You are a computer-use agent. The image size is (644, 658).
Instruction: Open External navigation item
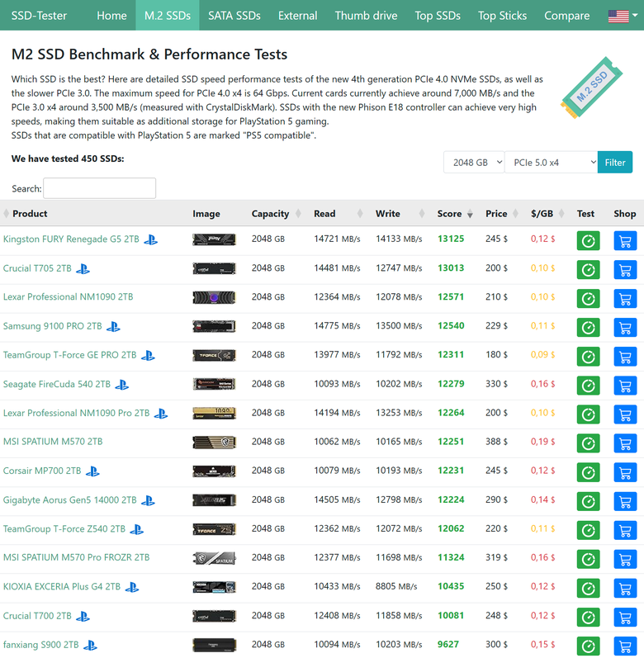coord(297,16)
